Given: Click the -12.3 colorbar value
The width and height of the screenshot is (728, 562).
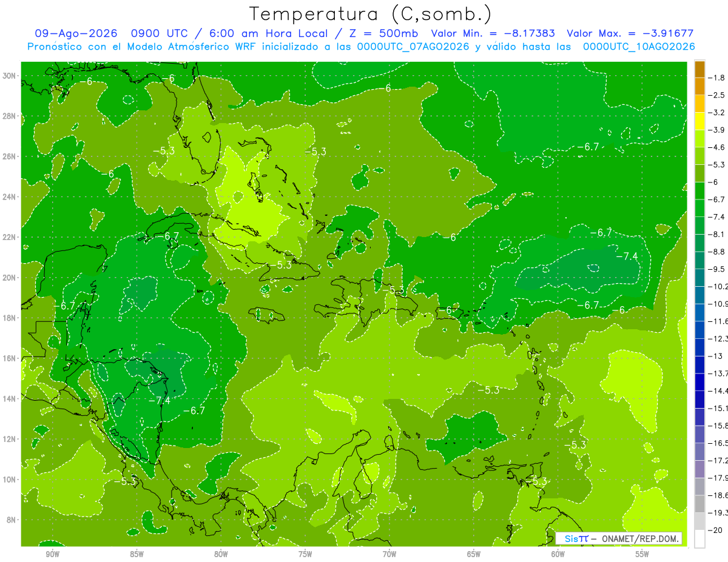Looking at the screenshot, I should click(718, 338).
